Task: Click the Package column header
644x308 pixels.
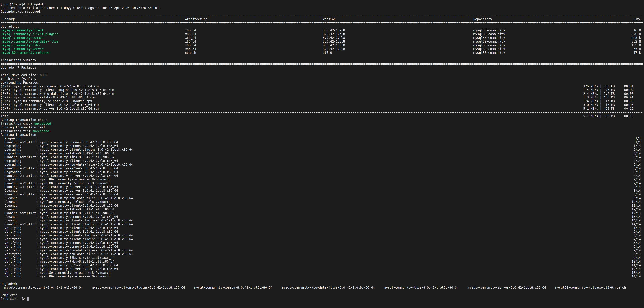Action: pos(9,19)
